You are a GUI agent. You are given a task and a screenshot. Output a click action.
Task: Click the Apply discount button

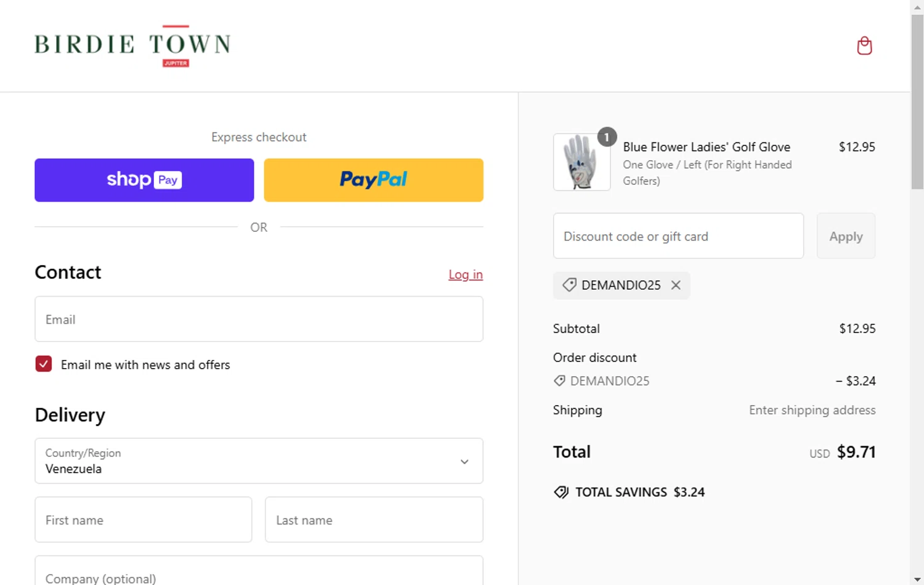(x=846, y=236)
